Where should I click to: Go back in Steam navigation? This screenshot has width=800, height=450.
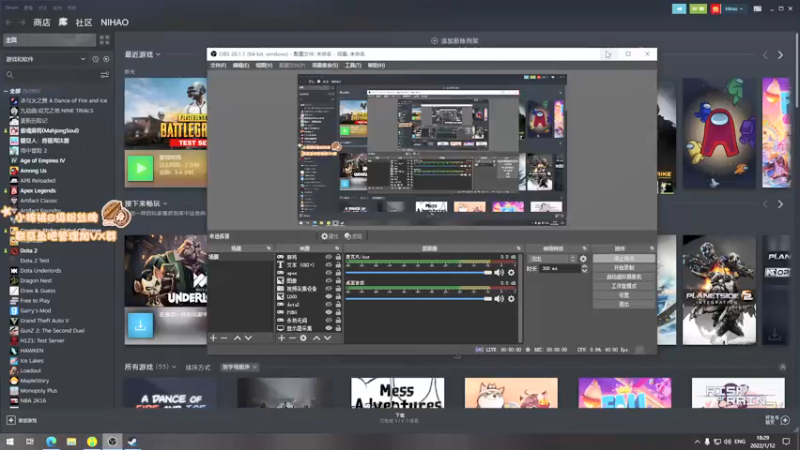click(9, 22)
